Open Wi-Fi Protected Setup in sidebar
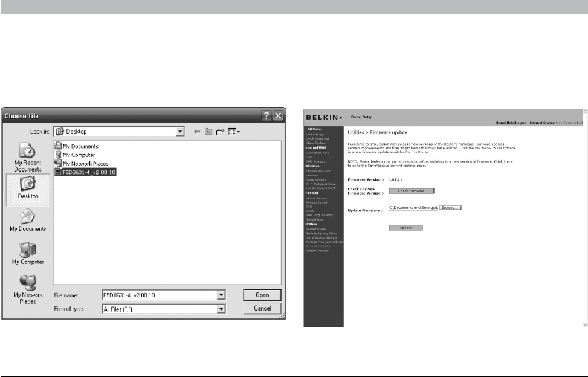The height and width of the screenshot is (377, 588). 321,184
